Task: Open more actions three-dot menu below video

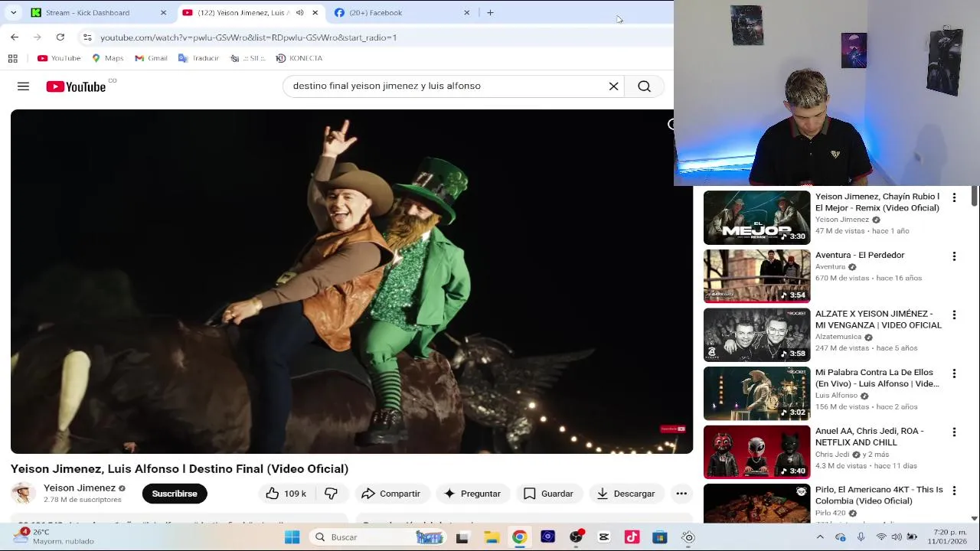Action: tap(681, 494)
